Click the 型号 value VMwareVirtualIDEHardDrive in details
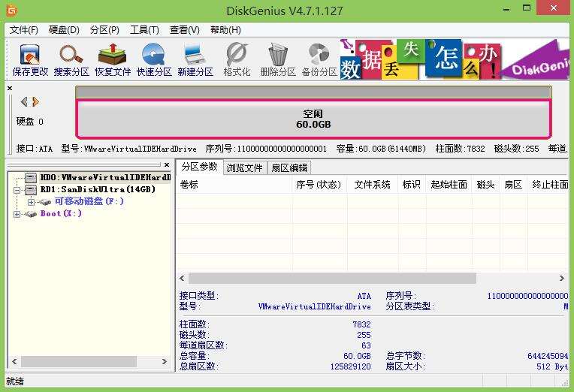The width and height of the screenshot is (574, 392). [x=315, y=306]
